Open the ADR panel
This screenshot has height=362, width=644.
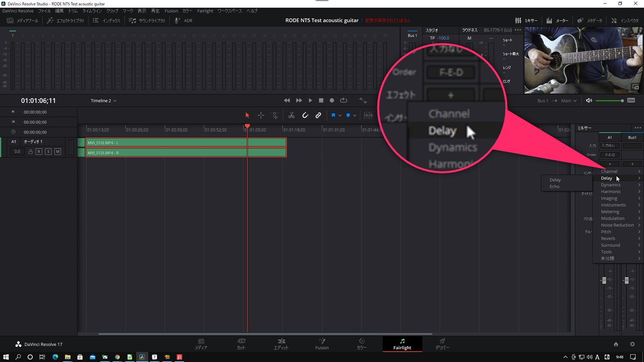184,21
